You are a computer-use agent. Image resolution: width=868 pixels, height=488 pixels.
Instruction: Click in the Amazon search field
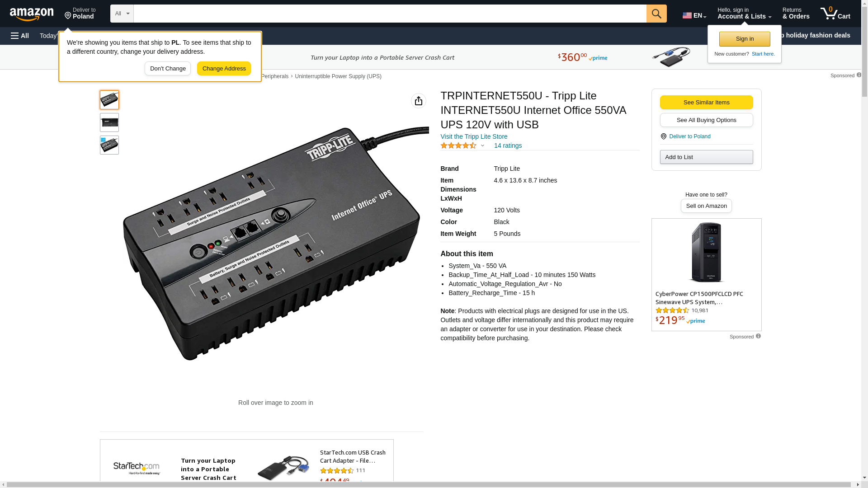click(x=390, y=14)
